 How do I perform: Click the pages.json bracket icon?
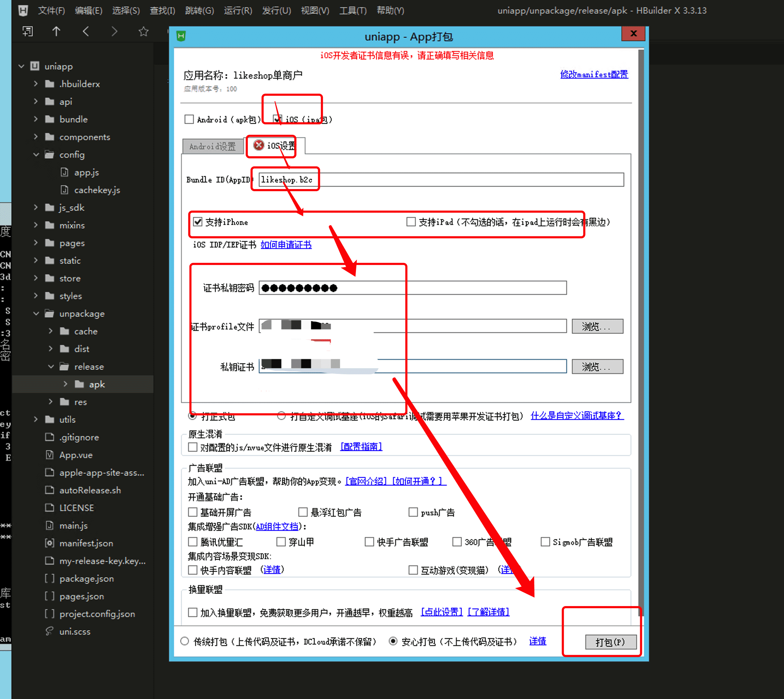49,596
